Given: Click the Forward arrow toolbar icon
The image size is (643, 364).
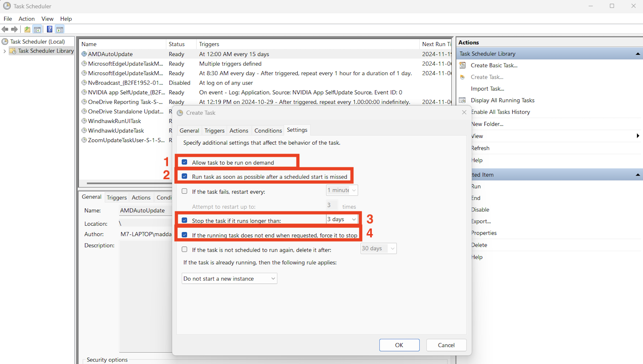Looking at the screenshot, I should [14, 29].
